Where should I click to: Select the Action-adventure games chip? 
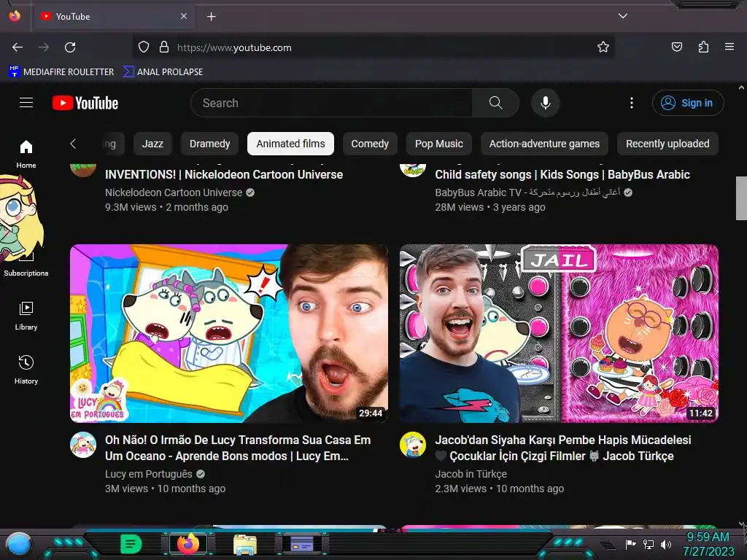[x=544, y=144]
